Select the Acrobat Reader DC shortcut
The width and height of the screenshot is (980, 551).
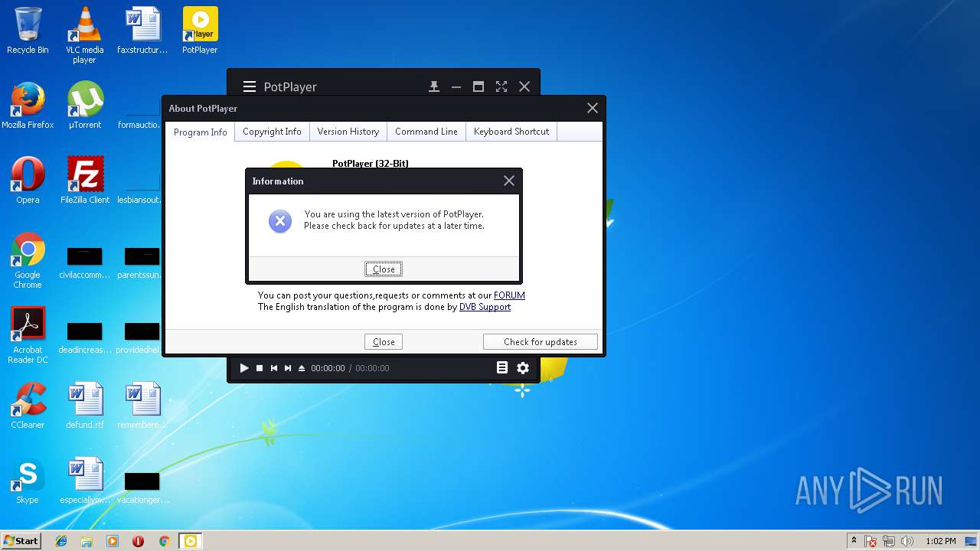(x=28, y=335)
